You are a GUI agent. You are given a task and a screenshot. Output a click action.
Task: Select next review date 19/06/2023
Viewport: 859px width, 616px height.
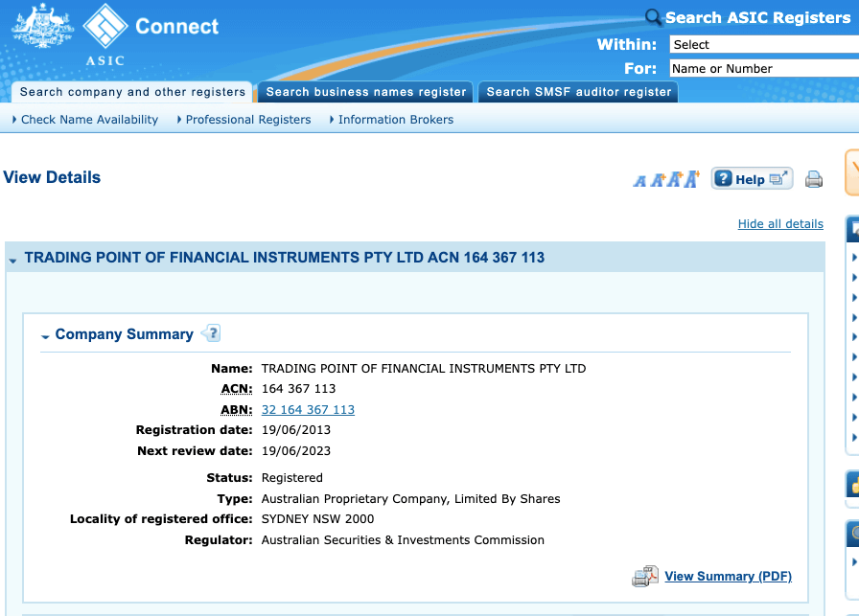click(x=296, y=450)
